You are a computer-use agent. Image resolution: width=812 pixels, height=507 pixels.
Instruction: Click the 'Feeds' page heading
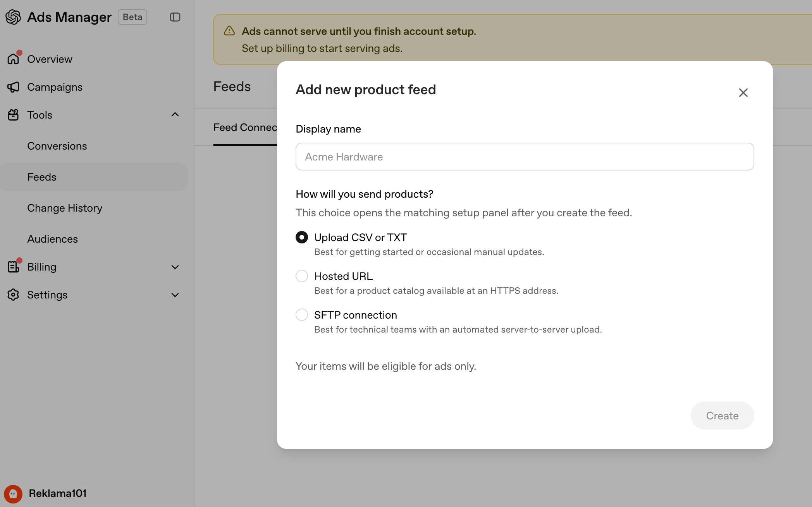(x=232, y=86)
